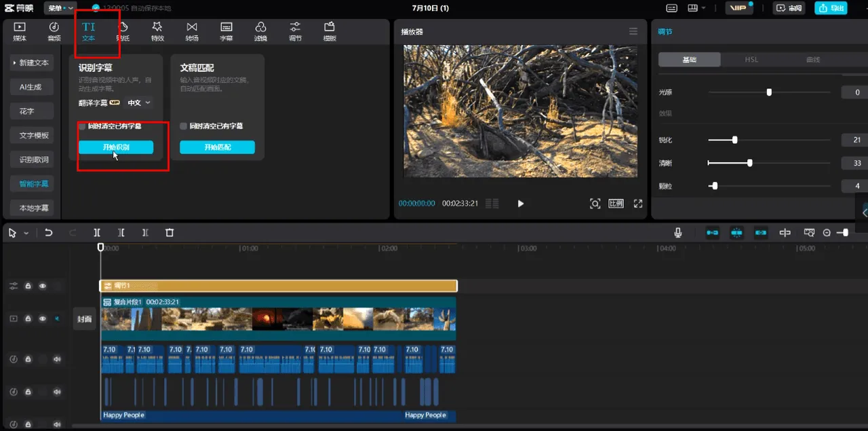The width and height of the screenshot is (868, 431).
Task: Expand the collapsed side panel chevron at right edge
Action: (x=864, y=212)
